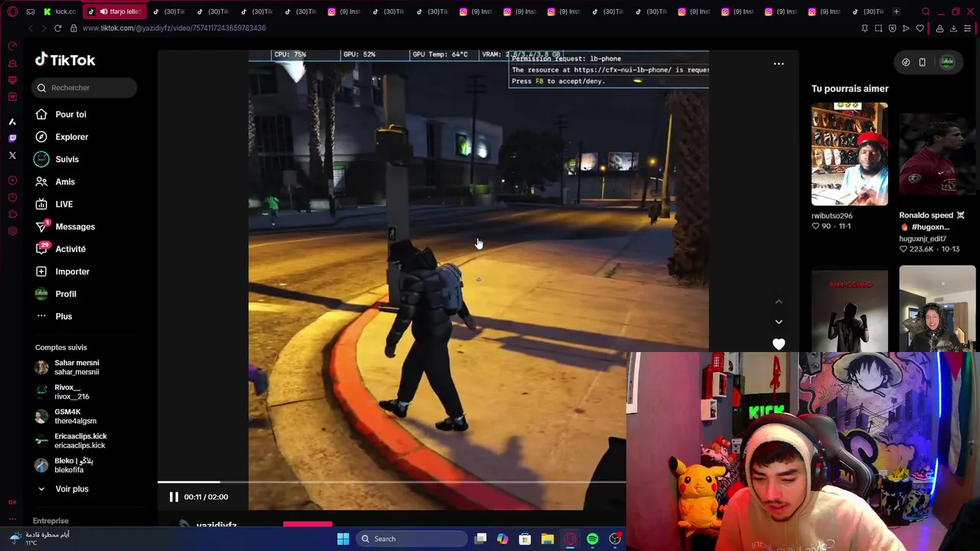Open the Opera snapshot tool icon
The height and width of the screenshot is (551, 980).
[x=878, y=28]
